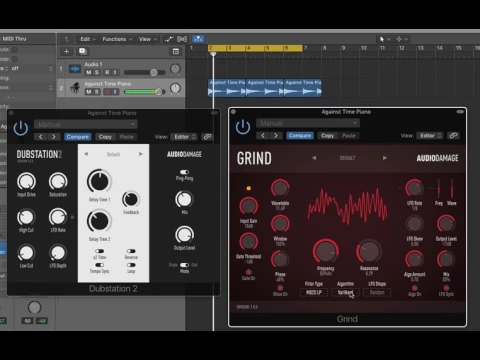Click the Frequency knob in Grind
The height and width of the screenshot is (360, 480).
[x=325, y=252]
